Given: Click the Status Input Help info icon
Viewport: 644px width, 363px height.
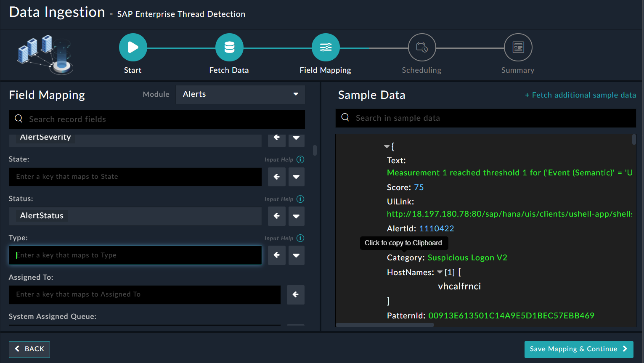Looking at the screenshot, I should [300, 199].
